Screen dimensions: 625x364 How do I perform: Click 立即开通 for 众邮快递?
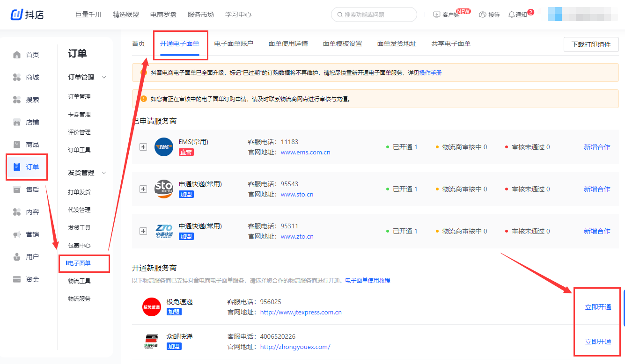pyautogui.click(x=598, y=342)
